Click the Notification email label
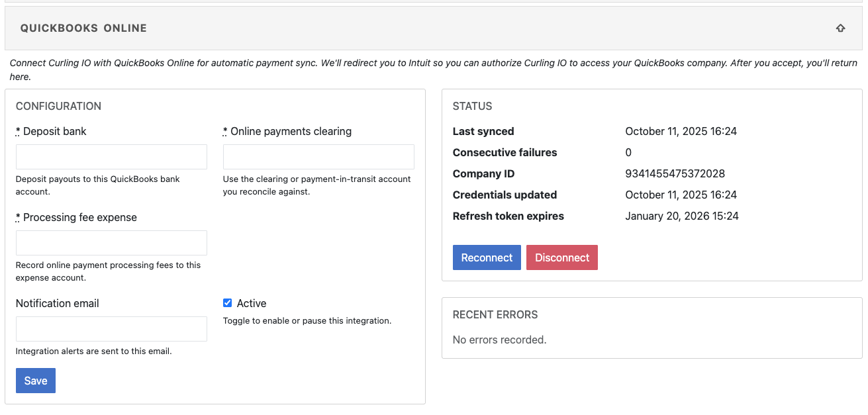868x415 pixels. [x=58, y=303]
